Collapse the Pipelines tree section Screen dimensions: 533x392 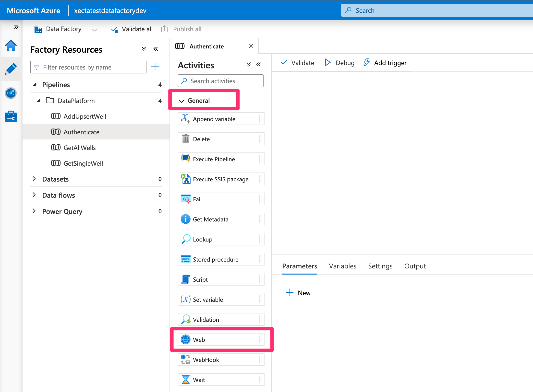pos(35,84)
